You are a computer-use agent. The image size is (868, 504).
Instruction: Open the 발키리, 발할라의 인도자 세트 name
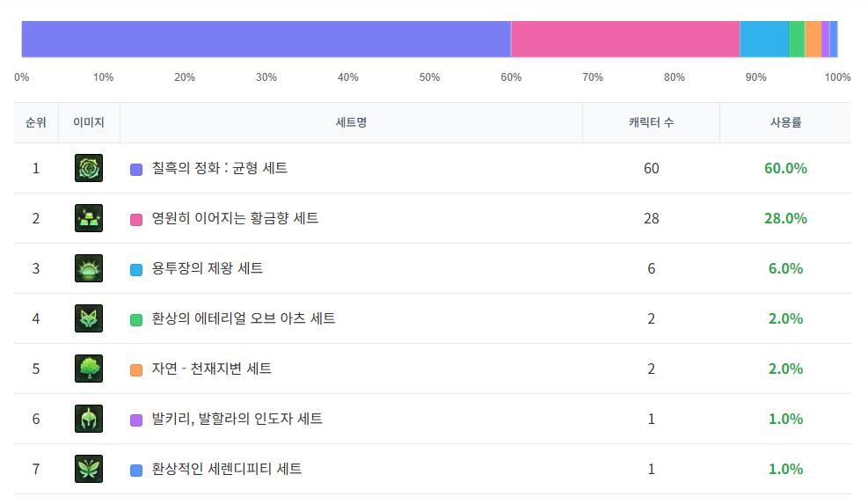(237, 419)
